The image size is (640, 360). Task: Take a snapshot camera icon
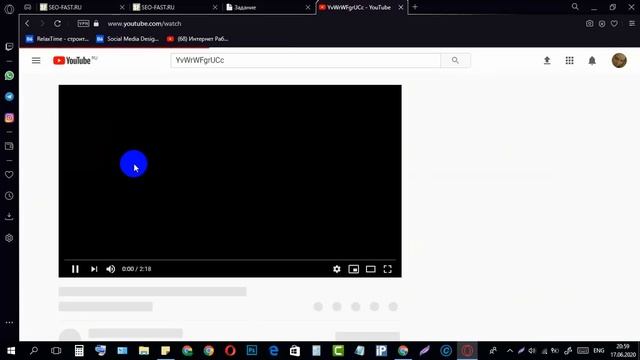pyautogui.click(x=589, y=24)
